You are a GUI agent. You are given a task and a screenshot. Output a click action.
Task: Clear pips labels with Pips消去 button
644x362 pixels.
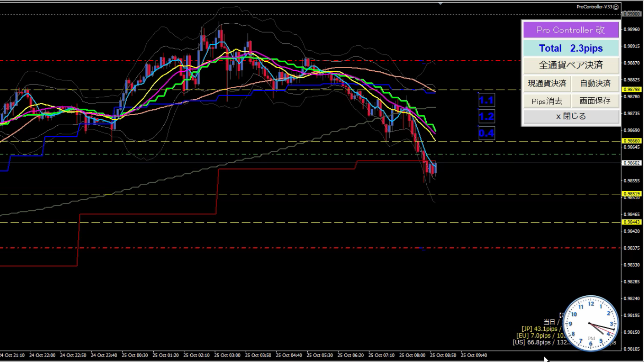(x=547, y=101)
